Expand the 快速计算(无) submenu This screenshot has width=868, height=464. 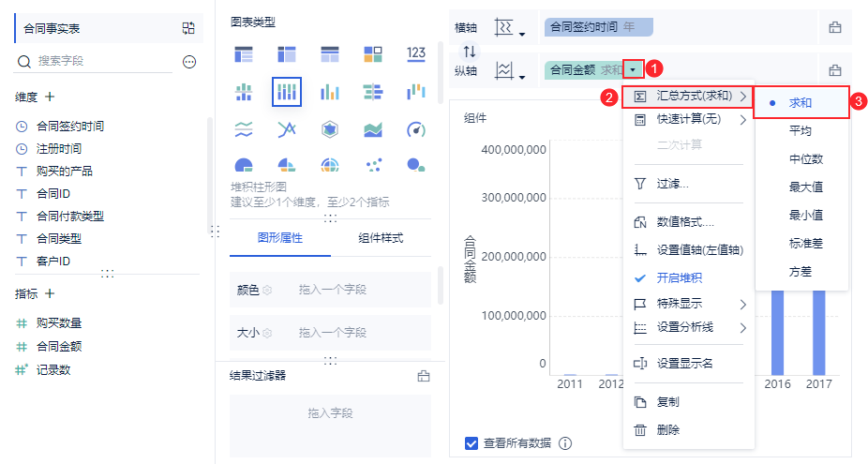tap(689, 119)
